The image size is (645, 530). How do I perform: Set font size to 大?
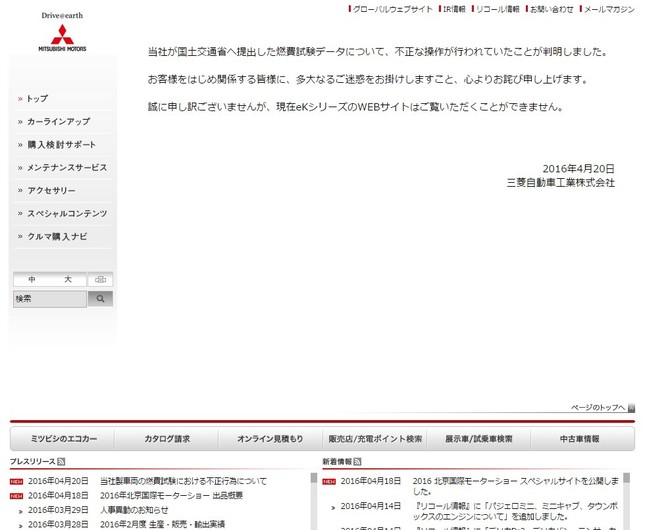pyautogui.click(x=68, y=280)
